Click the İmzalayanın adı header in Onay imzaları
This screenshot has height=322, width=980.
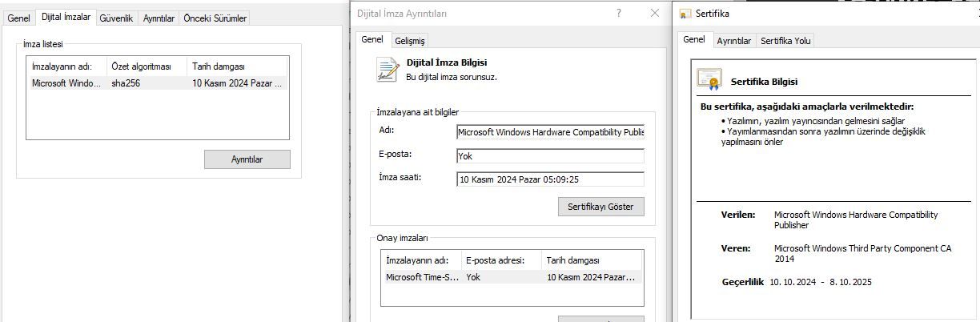click(422, 260)
